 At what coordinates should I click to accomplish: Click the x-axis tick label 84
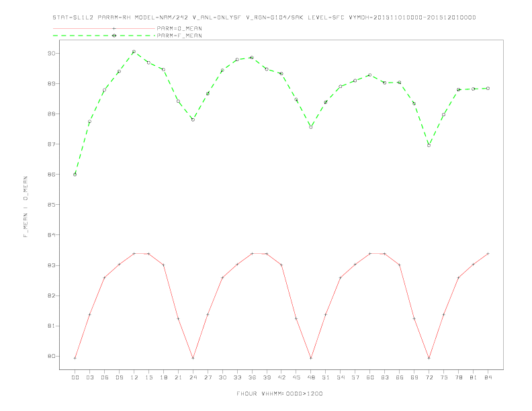488,377
